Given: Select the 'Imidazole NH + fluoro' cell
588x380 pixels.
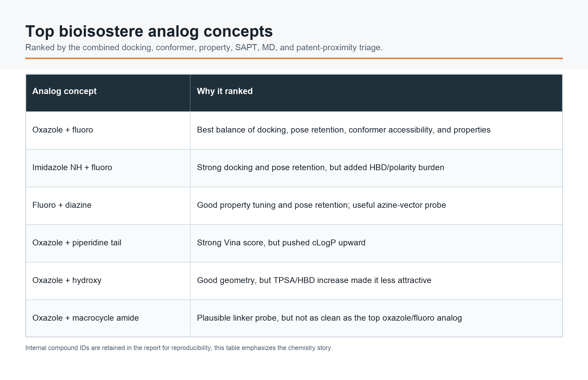Looking at the screenshot, I should [108, 168].
